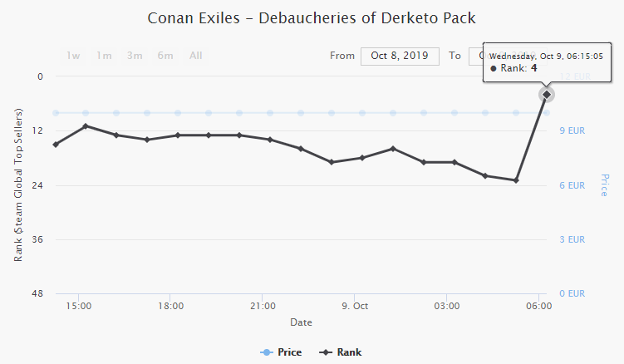Click the chart title Conan Exiles
The image size is (624, 364).
312,17
